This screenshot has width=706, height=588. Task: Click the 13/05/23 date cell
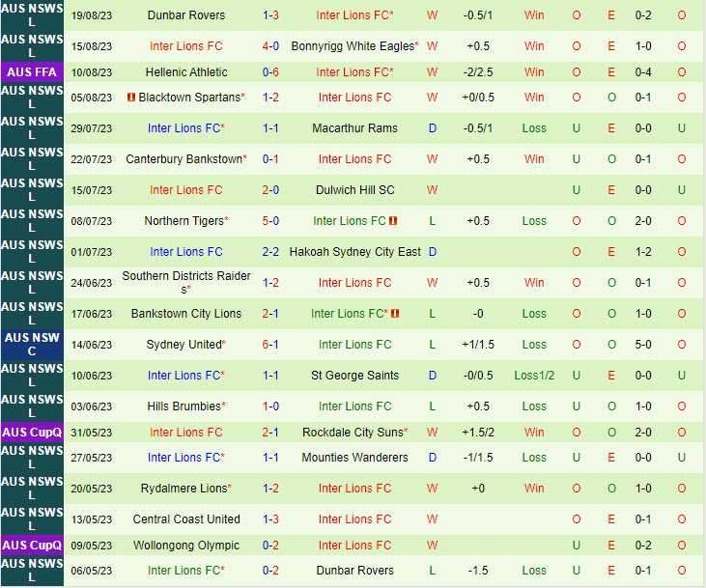(x=91, y=519)
